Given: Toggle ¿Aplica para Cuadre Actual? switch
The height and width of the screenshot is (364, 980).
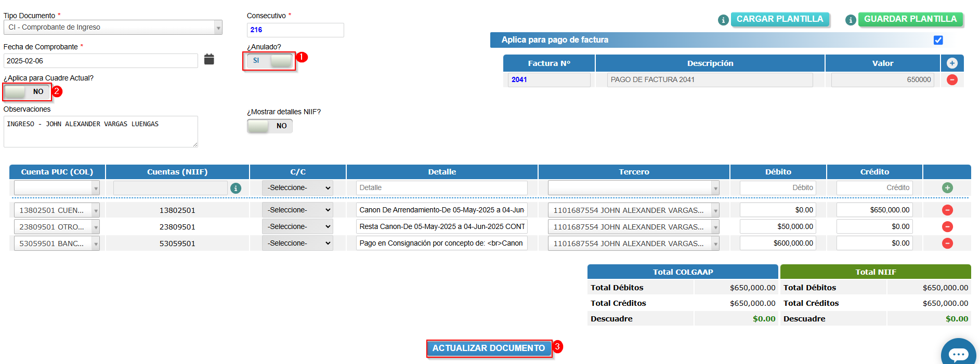Looking at the screenshot, I should [x=27, y=92].
